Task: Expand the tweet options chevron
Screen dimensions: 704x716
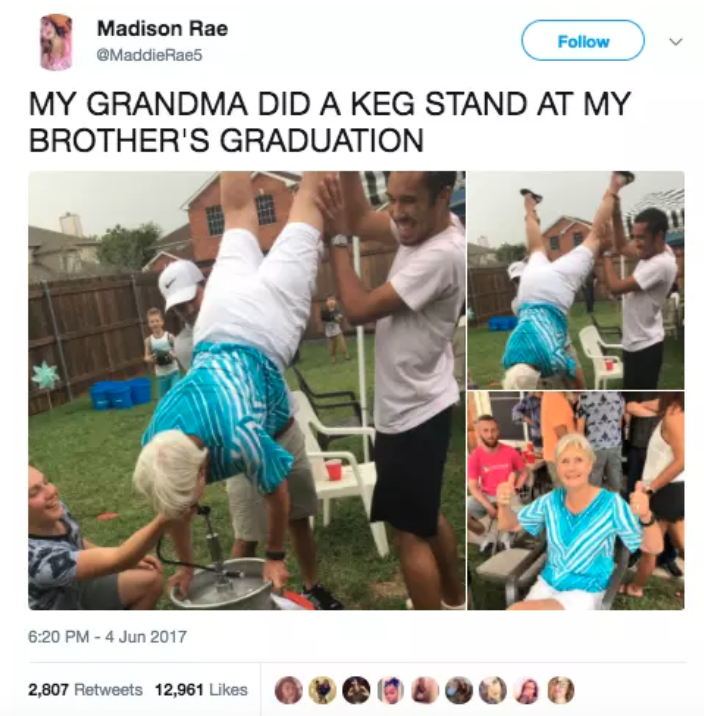Action: point(676,42)
